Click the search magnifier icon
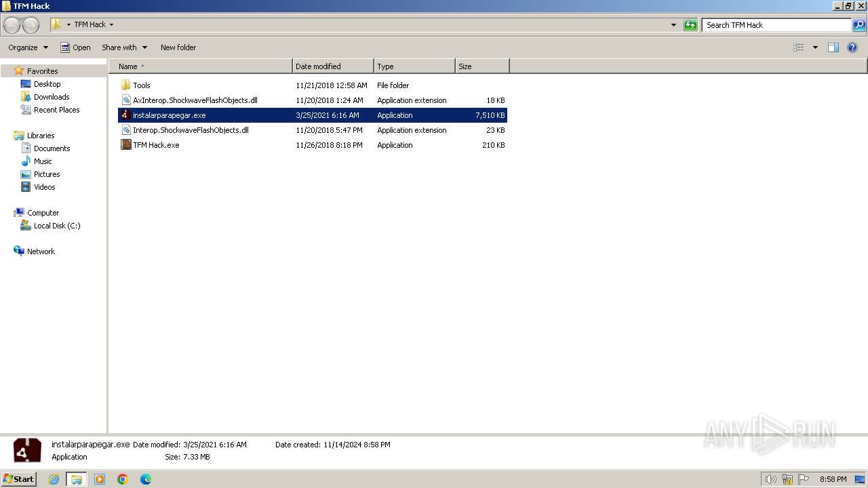The width and height of the screenshot is (868, 488). pyautogui.click(x=859, y=25)
